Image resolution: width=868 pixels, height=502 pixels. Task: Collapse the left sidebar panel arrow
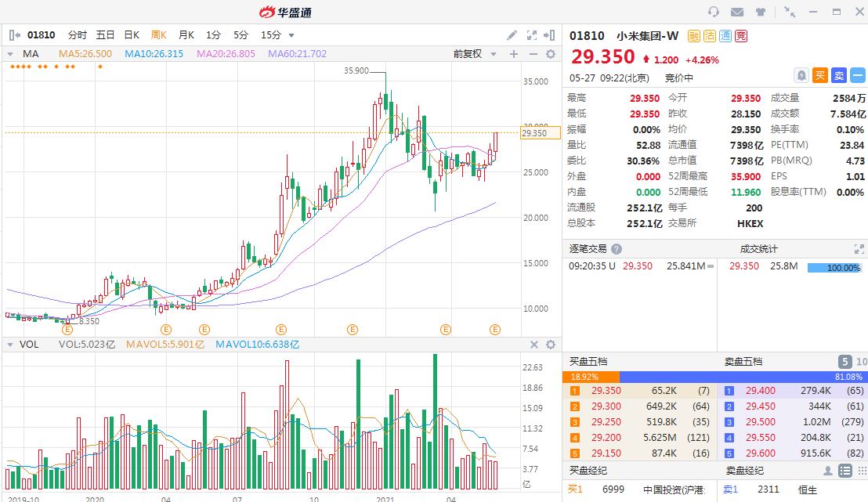point(14,35)
